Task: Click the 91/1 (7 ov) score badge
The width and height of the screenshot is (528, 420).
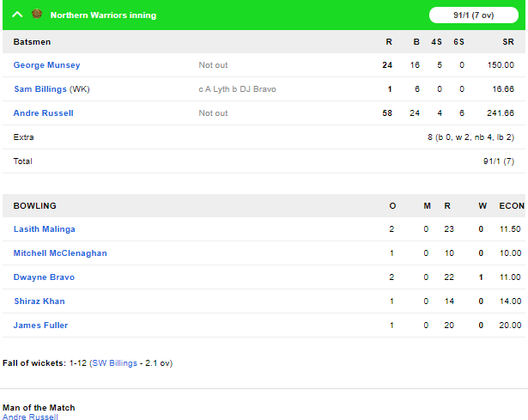Action: point(473,15)
